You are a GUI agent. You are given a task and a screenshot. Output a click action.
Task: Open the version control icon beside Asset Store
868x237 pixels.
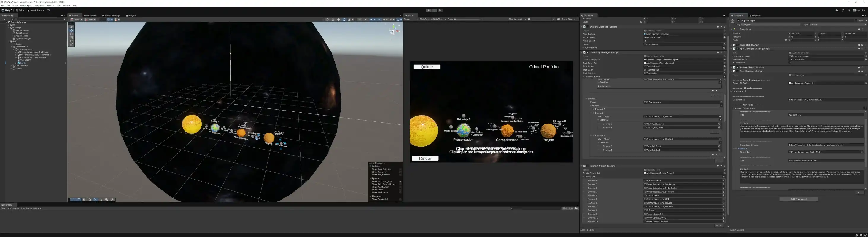pyautogui.click(x=49, y=10)
